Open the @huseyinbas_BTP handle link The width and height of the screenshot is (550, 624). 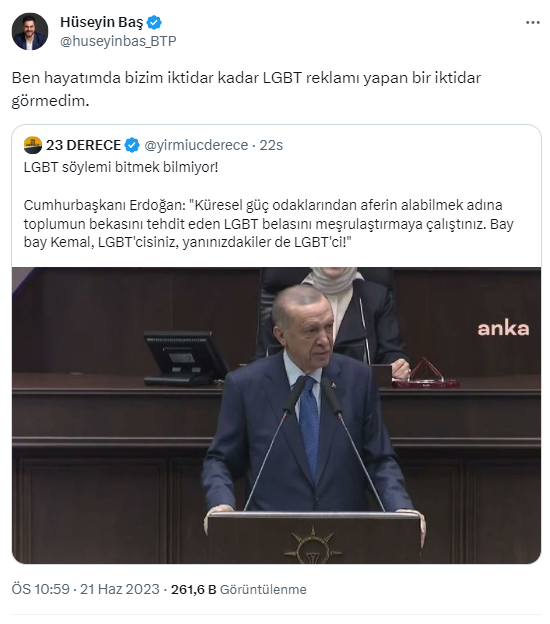point(118,41)
